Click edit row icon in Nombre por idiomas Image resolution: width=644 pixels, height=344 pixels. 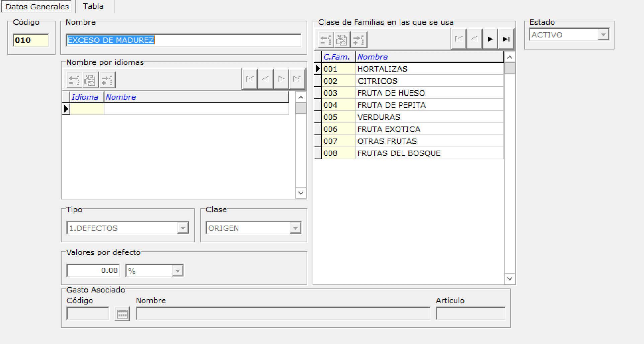pyautogui.click(x=90, y=80)
